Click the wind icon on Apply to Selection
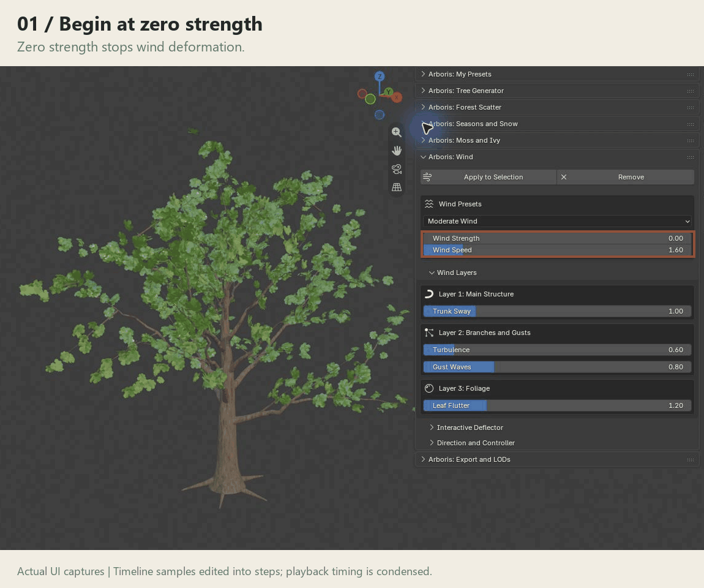 click(427, 177)
